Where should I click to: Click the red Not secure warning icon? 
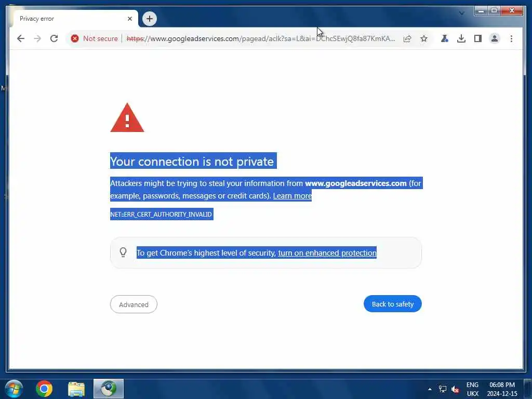click(x=75, y=38)
